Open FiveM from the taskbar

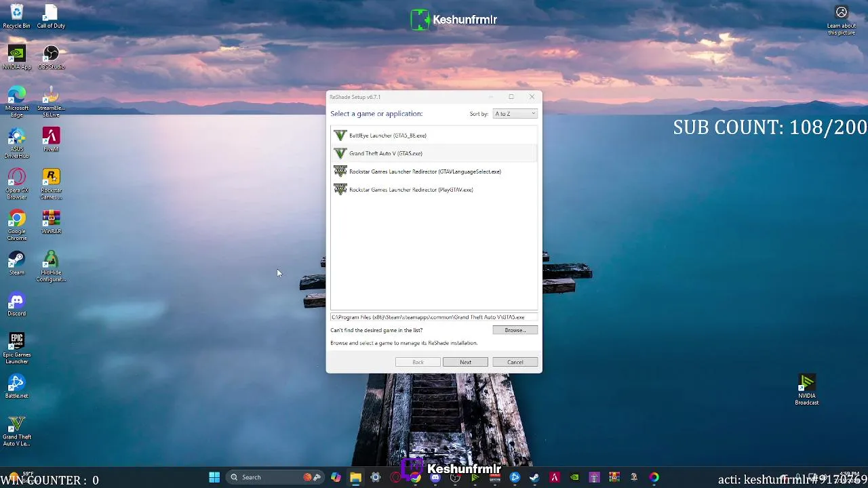point(555,477)
